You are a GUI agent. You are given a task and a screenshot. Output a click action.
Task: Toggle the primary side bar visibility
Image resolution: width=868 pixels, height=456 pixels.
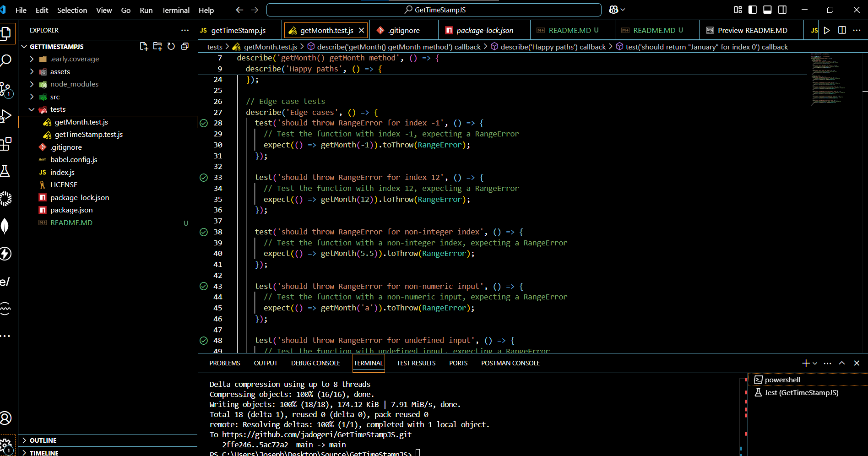tap(753, 10)
